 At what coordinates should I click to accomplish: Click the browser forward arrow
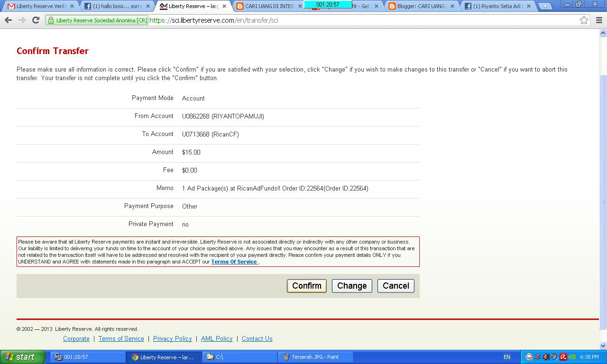(22, 20)
